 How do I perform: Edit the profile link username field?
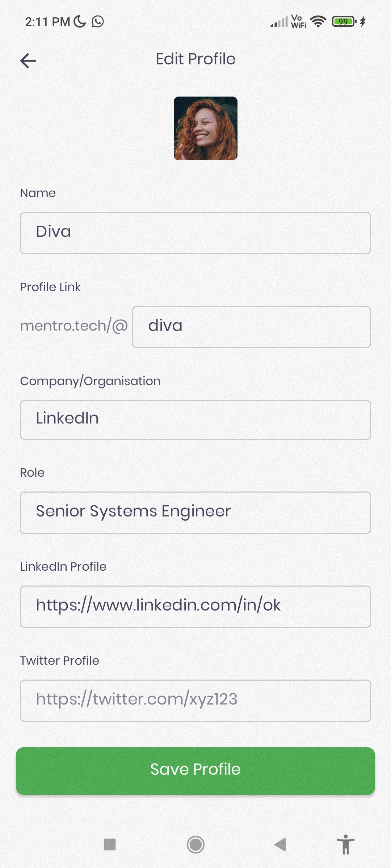click(x=251, y=327)
